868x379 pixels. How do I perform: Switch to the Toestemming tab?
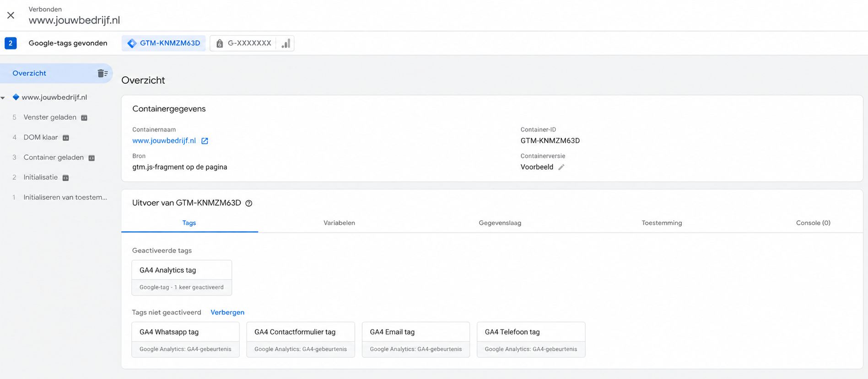(662, 223)
